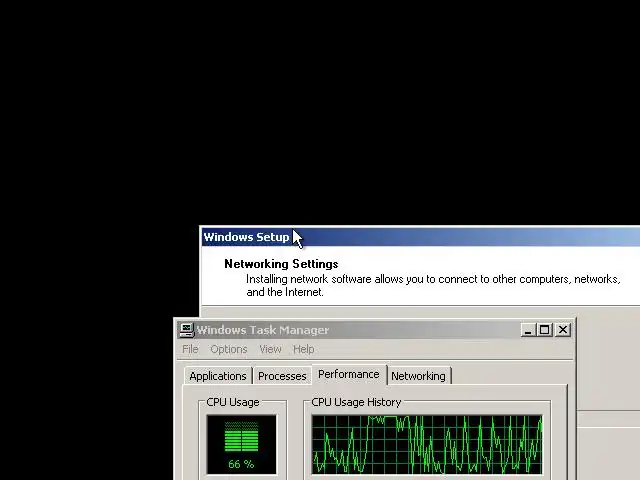This screenshot has width=640, height=480.
Task: Click the 'Installing network software' description text
Action: point(433,286)
